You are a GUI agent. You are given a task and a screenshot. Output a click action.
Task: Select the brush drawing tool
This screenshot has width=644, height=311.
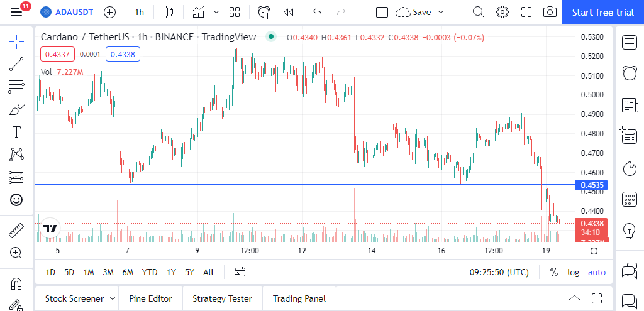(16, 109)
